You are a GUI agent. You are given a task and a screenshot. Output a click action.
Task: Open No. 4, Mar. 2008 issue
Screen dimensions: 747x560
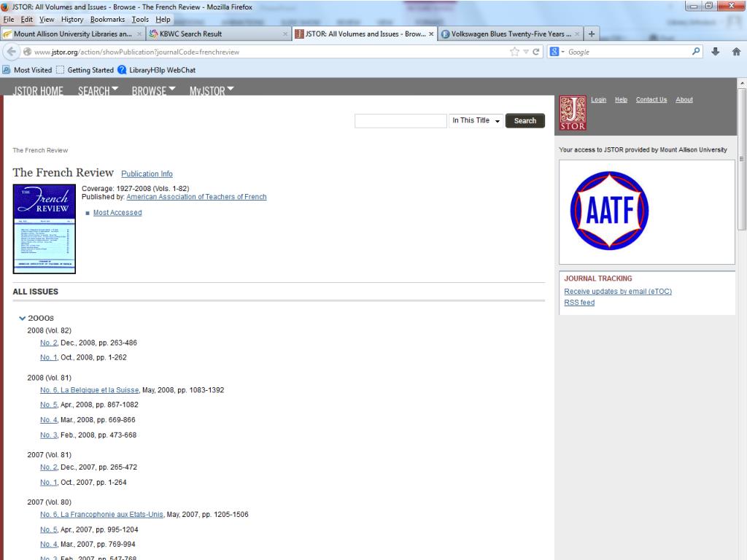(x=49, y=420)
